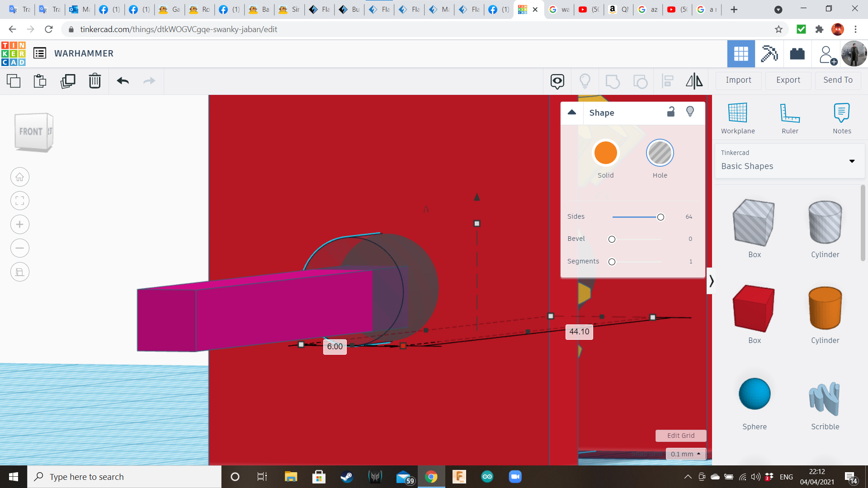
Task: Click the Mirror tool icon
Action: pos(694,81)
